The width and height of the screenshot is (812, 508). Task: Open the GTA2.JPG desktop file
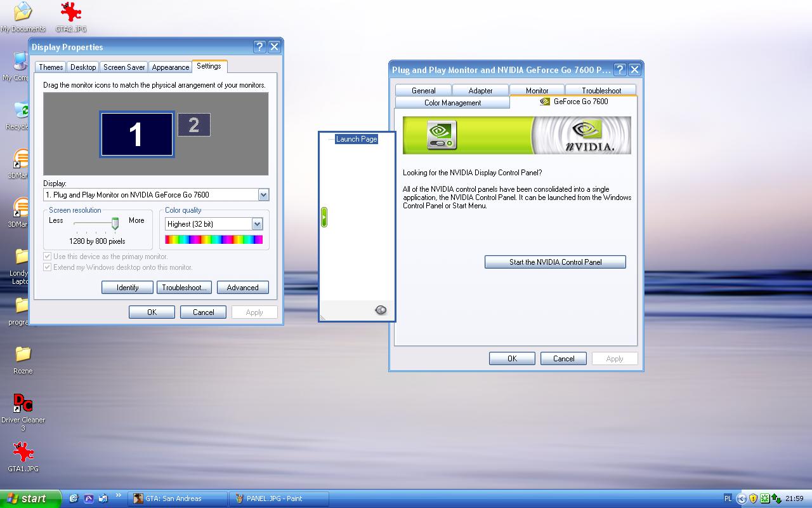(x=71, y=17)
